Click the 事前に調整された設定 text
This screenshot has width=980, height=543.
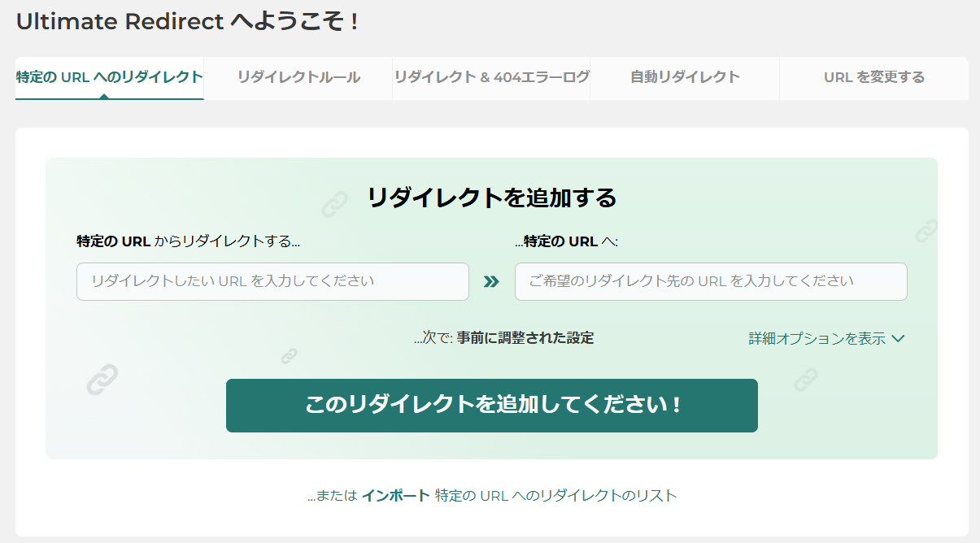pyautogui.click(x=525, y=338)
